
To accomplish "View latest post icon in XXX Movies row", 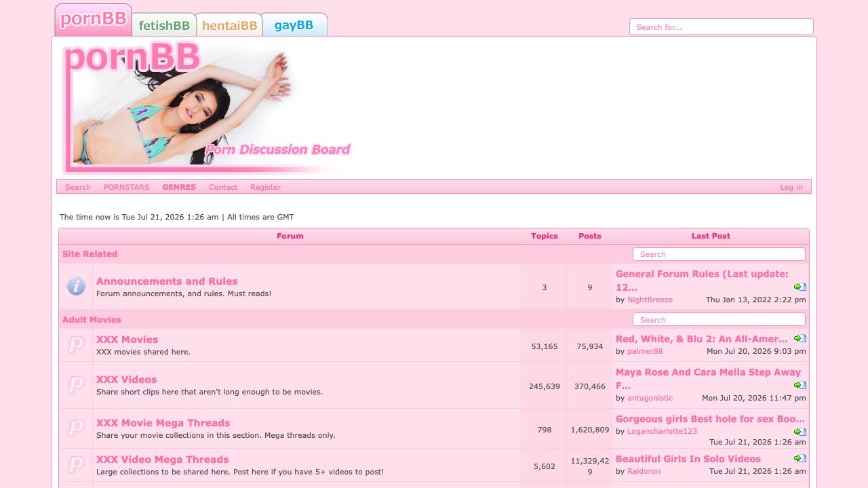I will (x=800, y=338).
